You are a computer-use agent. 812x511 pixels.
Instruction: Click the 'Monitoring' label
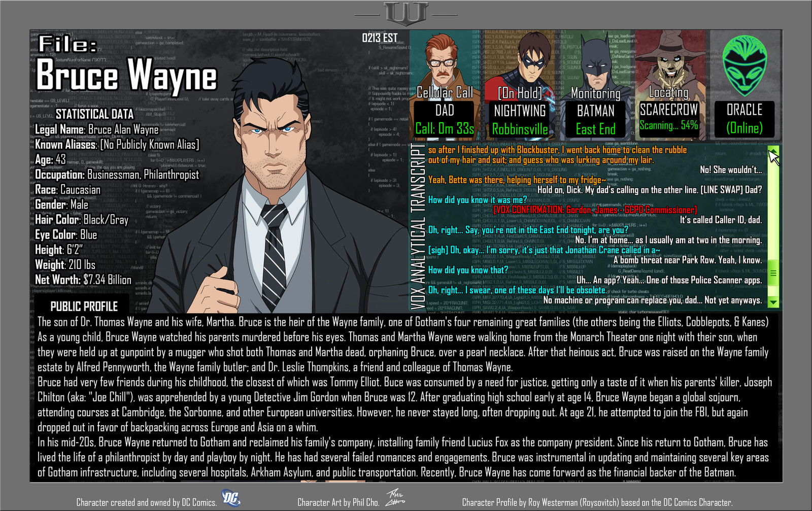click(595, 93)
